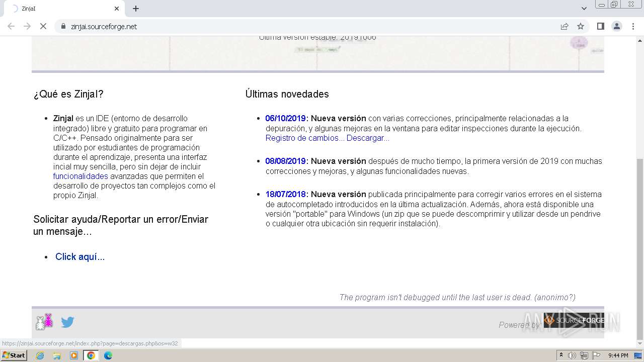
Task: Close the ZinjaI tab
Action: click(x=117, y=9)
